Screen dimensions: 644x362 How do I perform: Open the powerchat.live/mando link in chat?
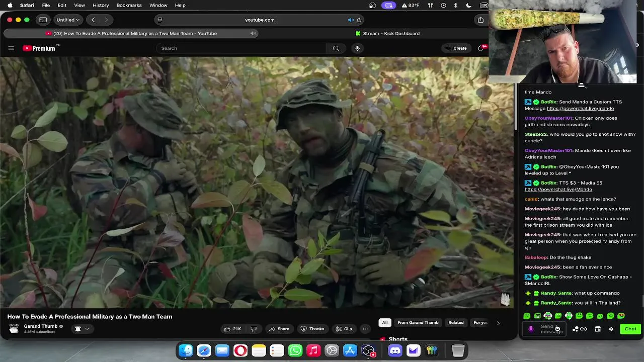[580, 109]
